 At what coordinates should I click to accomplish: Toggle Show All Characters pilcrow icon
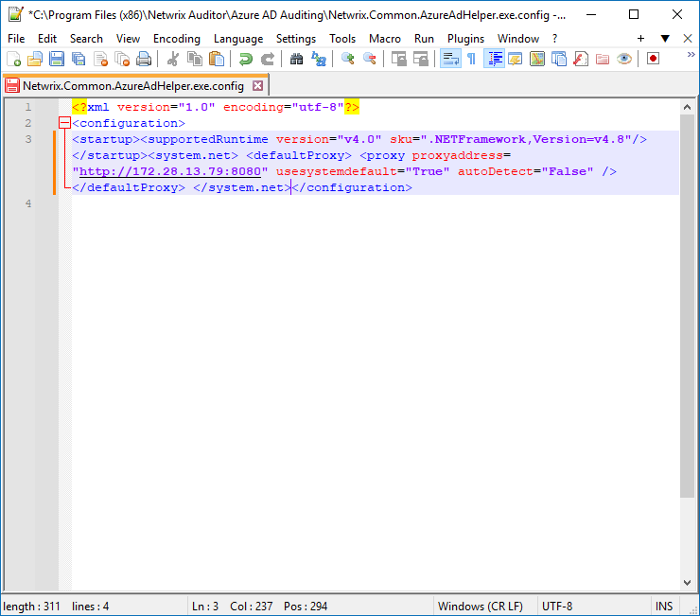click(x=471, y=59)
